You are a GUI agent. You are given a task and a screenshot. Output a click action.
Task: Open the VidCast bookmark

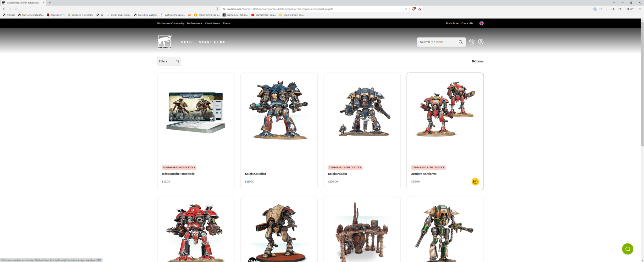(9, 15)
